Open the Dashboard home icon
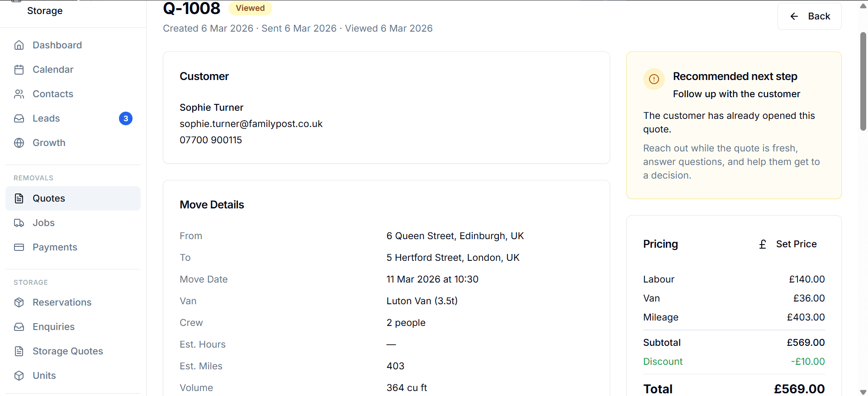This screenshot has width=868, height=396. [19, 45]
